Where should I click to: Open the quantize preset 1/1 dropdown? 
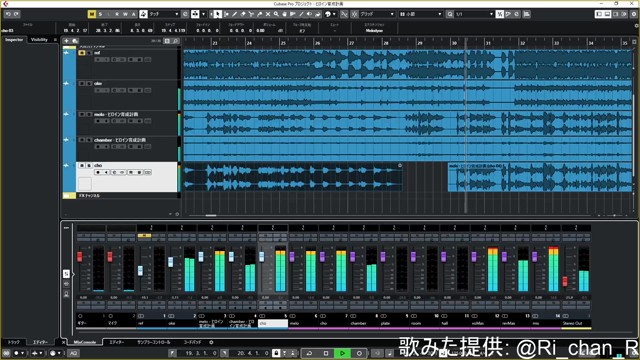coord(474,14)
